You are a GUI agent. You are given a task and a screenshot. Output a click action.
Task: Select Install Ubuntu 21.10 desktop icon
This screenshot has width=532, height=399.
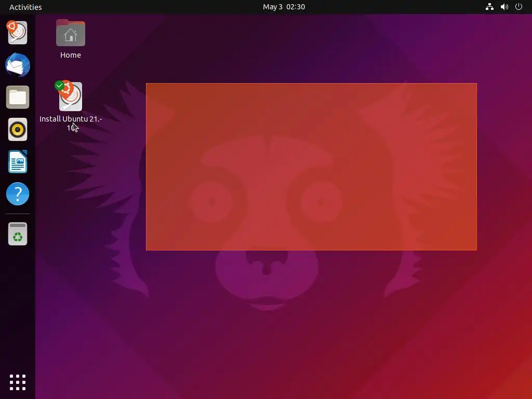coord(71,96)
